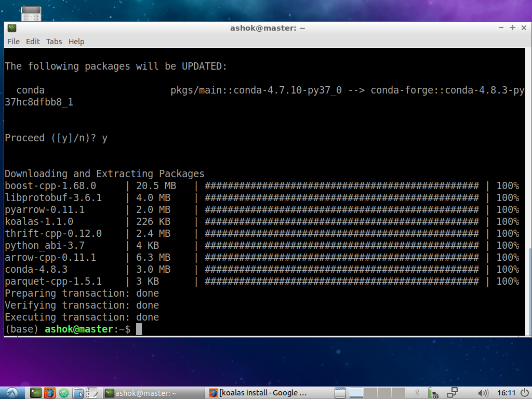Click the thrift-cpp-0.12.0 package name

point(54,233)
